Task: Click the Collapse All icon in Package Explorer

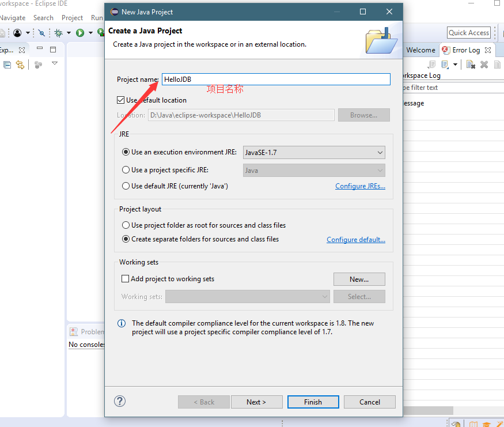Action: coord(7,65)
